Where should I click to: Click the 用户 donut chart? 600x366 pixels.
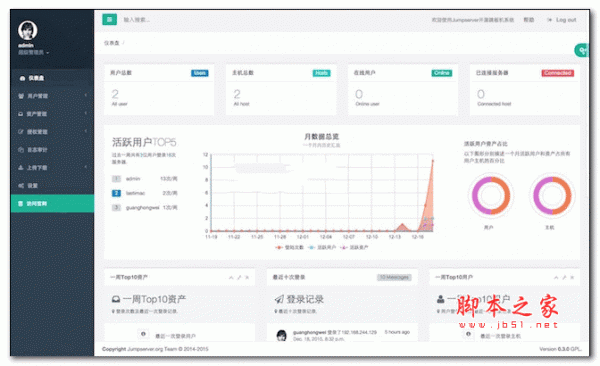[491, 196]
